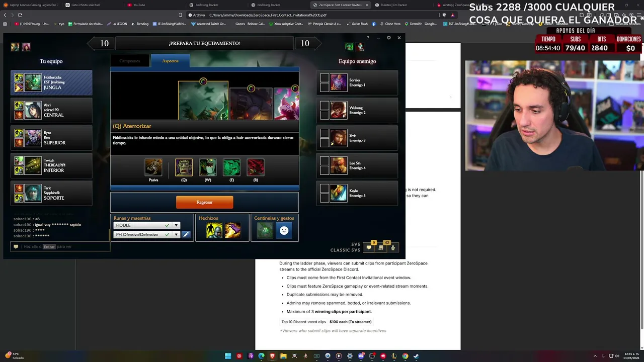
Task: Switch to the Campeones tab
Action: click(130, 61)
